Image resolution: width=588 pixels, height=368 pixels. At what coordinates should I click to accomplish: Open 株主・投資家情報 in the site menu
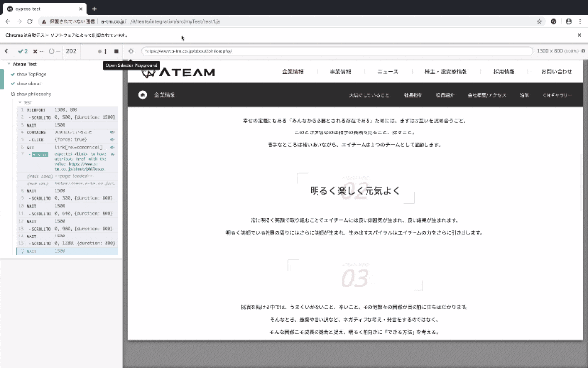[x=446, y=71]
